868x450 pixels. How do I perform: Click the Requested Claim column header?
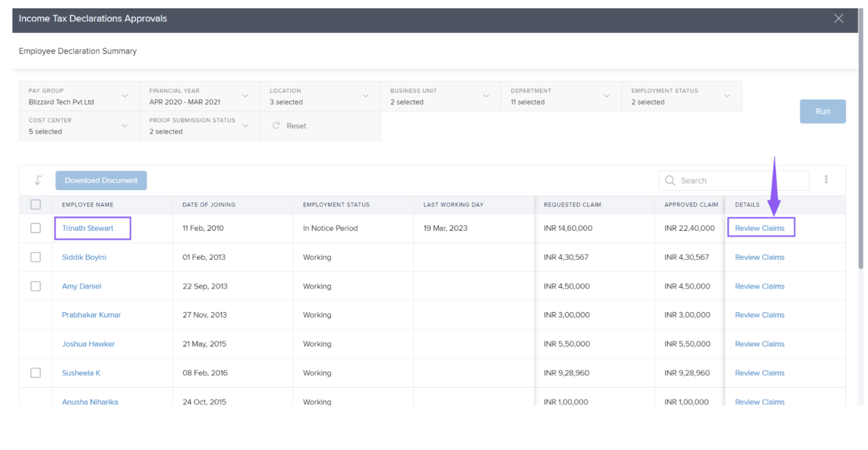572,204
